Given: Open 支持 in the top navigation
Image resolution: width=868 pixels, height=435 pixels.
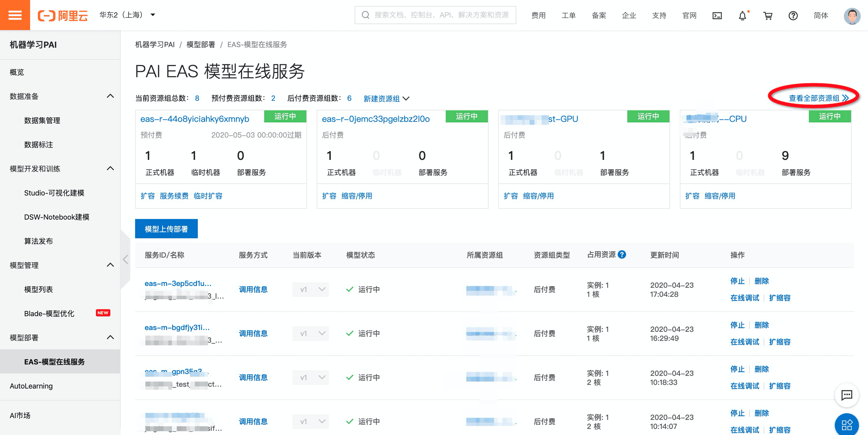Looking at the screenshot, I should 659,15.
